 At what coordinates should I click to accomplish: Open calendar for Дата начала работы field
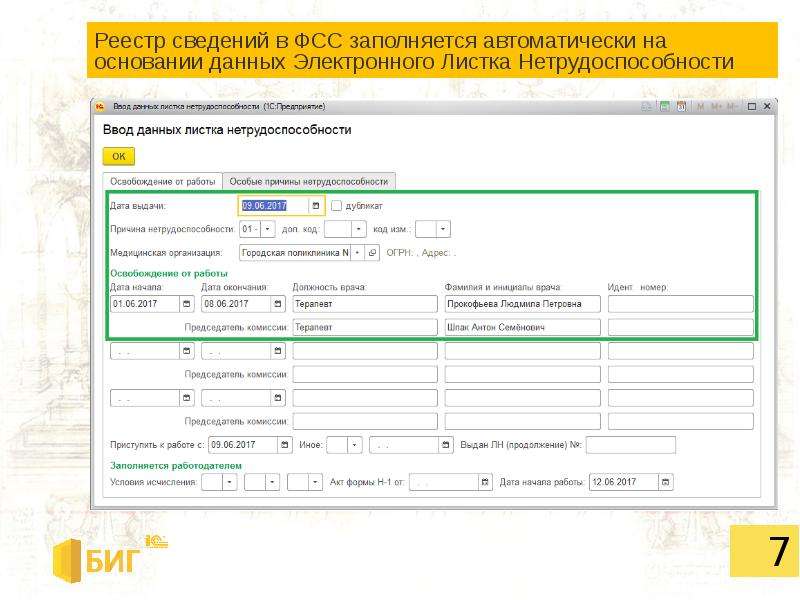tap(666, 482)
